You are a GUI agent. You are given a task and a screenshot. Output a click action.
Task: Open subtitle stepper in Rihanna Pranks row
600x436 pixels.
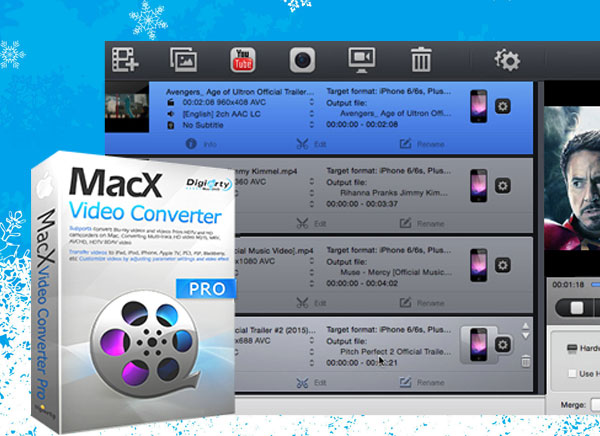click(311, 204)
